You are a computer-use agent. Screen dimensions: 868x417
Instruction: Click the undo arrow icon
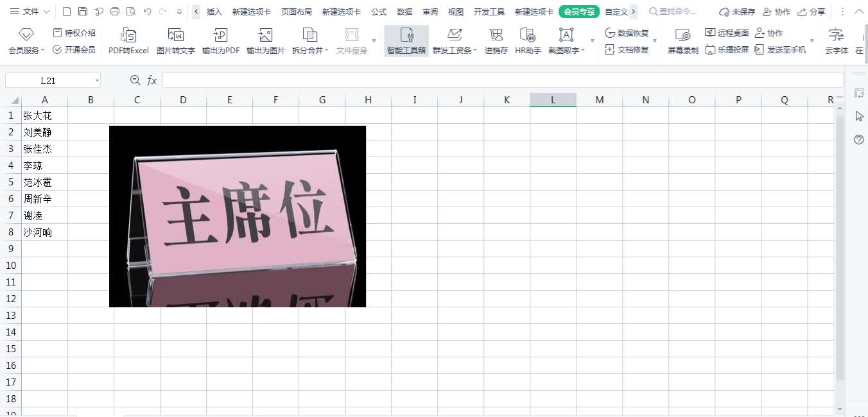pyautogui.click(x=147, y=12)
